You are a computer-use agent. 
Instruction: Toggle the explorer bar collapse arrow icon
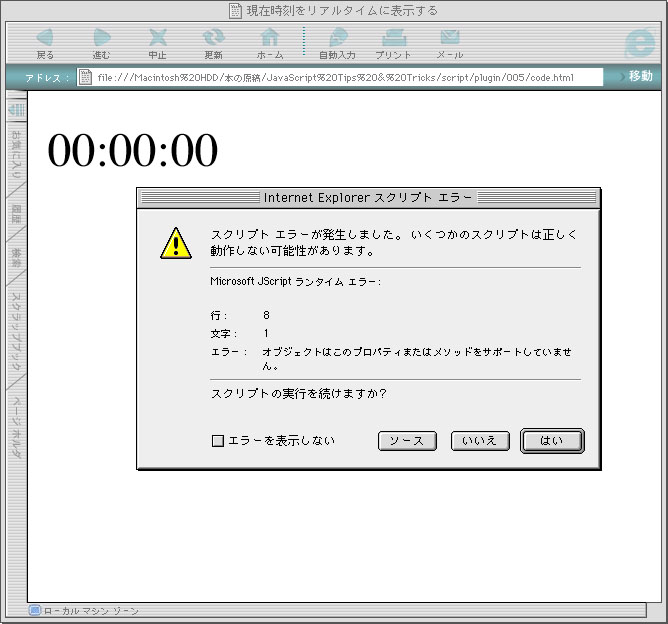[x=17, y=110]
